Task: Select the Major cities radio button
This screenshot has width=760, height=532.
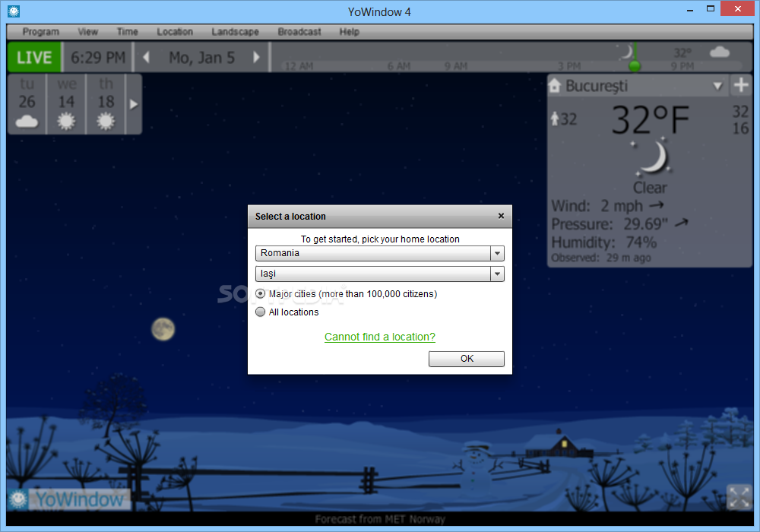Action: pyautogui.click(x=260, y=293)
